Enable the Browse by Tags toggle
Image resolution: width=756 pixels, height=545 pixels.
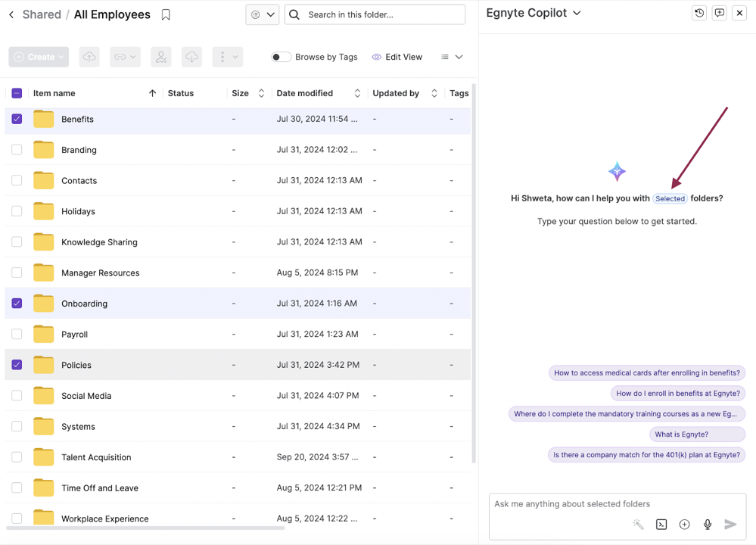point(281,57)
